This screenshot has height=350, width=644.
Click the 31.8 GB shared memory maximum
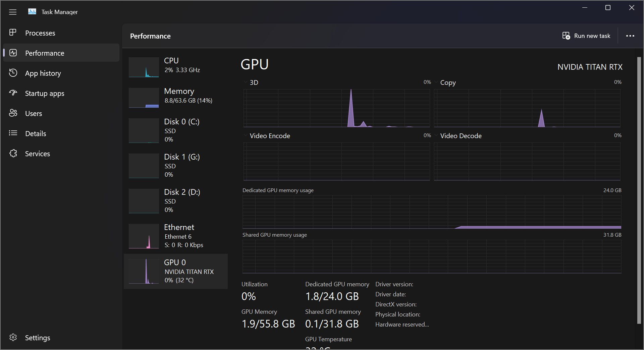coord(612,235)
